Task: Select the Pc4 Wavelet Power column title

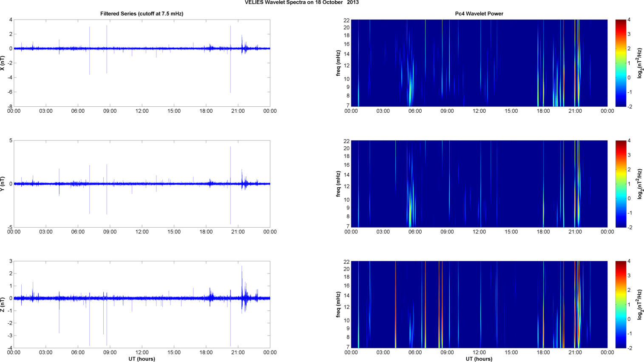Action: tap(479, 14)
